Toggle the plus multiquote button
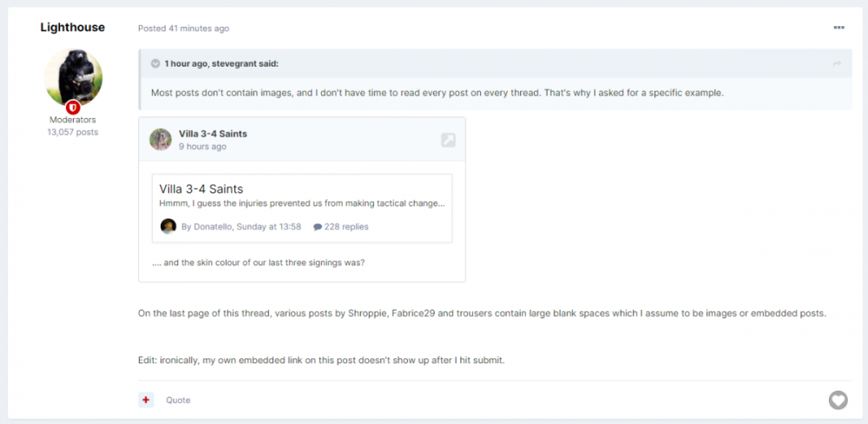Screen dimensions: 868x424 [x=146, y=400]
